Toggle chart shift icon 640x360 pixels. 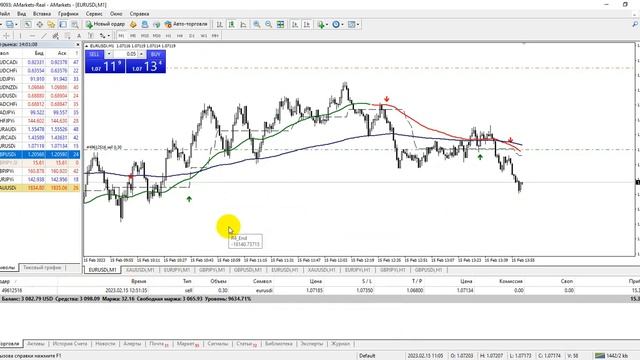tap(307, 24)
